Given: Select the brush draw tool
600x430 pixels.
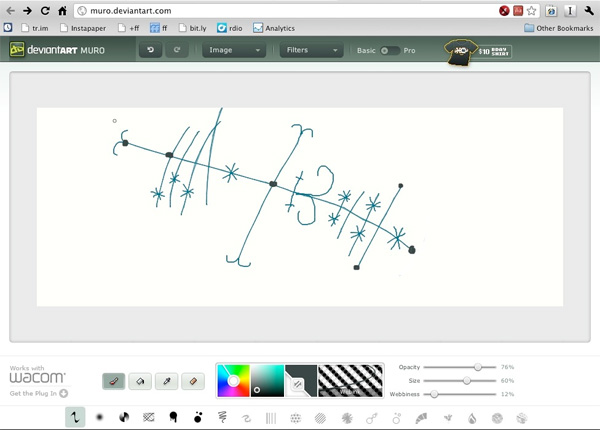Looking at the screenshot, I should point(114,381).
